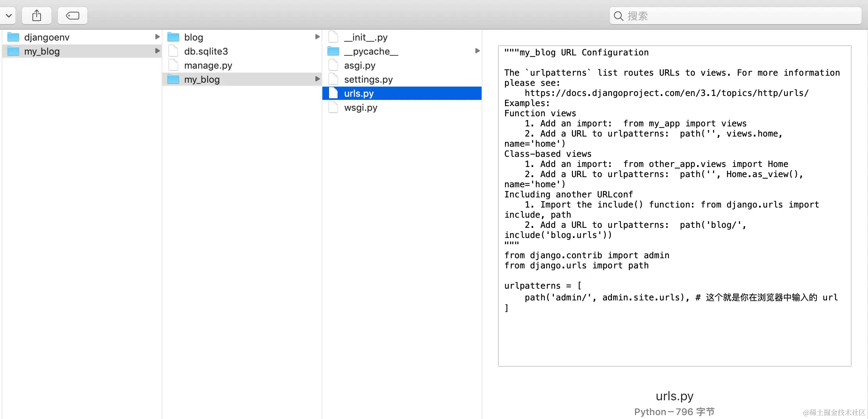Click 'from django.contrib import admin' line
Viewport: 868px width, 419px height.
[x=587, y=256]
